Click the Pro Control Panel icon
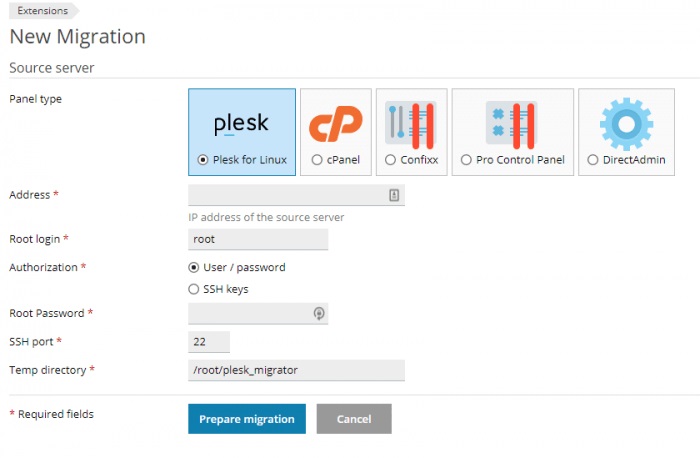 pyautogui.click(x=512, y=125)
